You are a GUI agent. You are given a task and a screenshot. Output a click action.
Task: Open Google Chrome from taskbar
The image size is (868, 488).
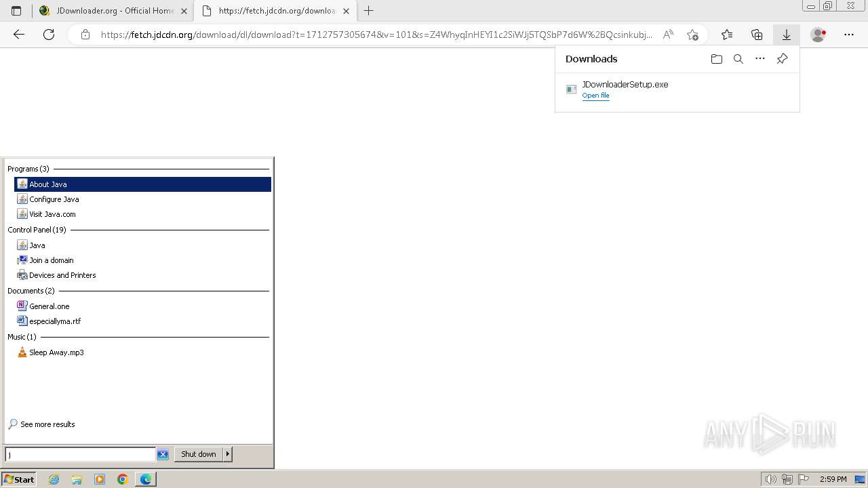coord(123,479)
